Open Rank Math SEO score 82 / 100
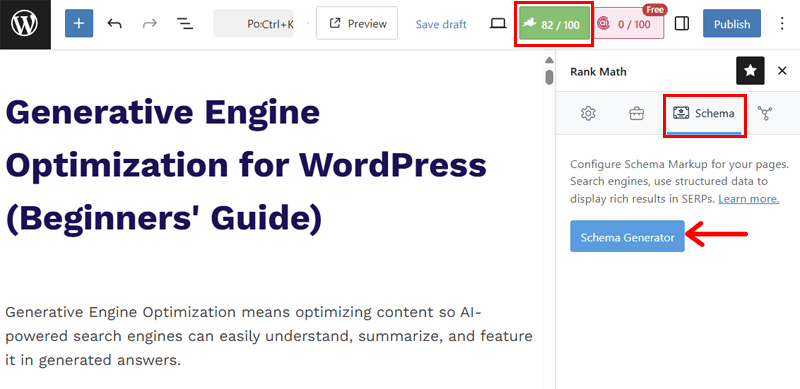Screen dimensions: 800x389 [x=554, y=23]
